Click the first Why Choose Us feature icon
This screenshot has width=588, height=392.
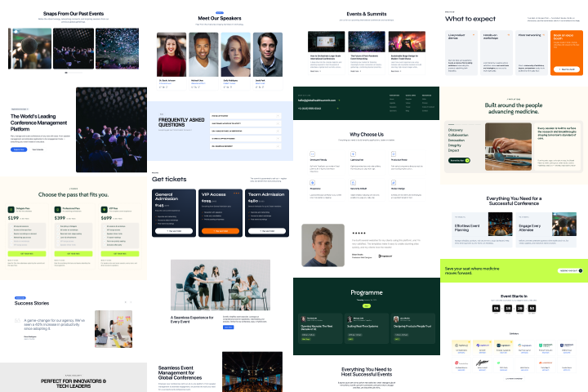[312, 154]
